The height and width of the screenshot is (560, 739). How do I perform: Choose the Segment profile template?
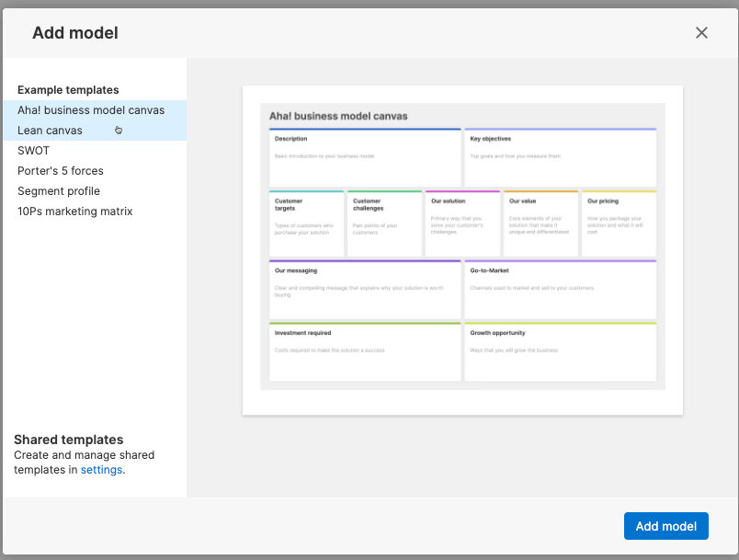tap(95, 191)
